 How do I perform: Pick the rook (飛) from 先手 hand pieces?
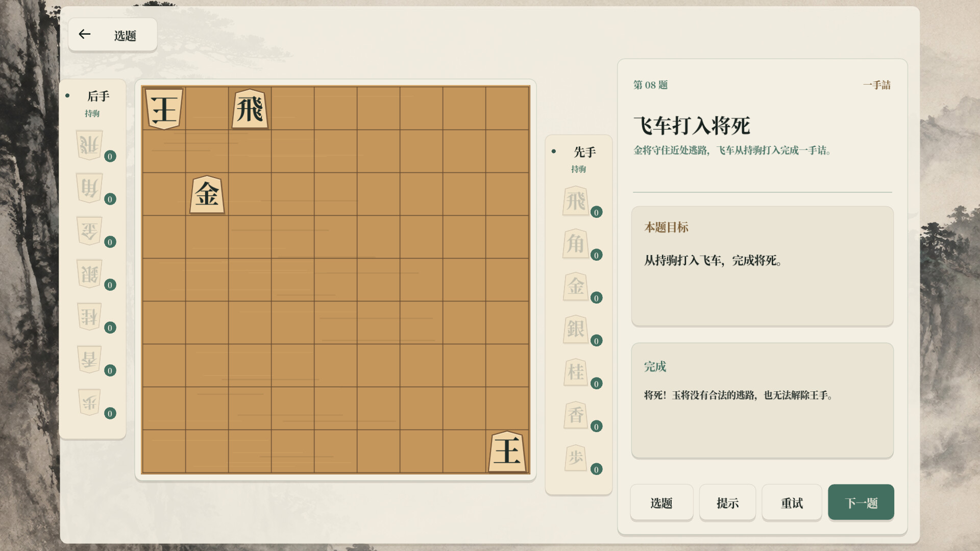click(576, 201)
